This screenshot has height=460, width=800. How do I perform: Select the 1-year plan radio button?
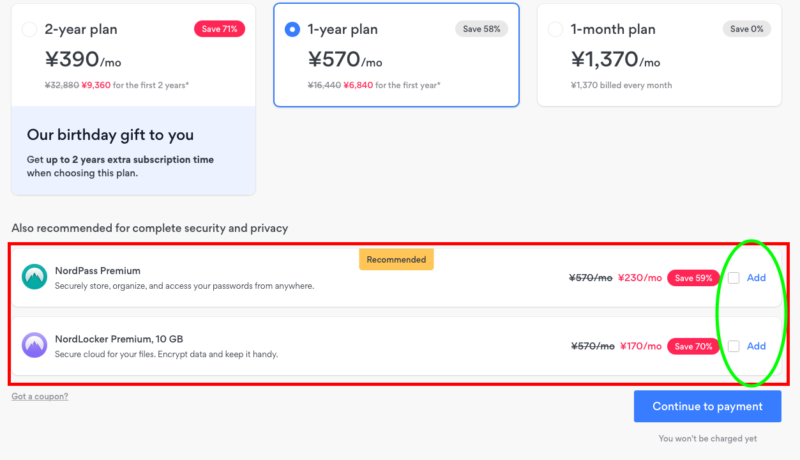292,29
